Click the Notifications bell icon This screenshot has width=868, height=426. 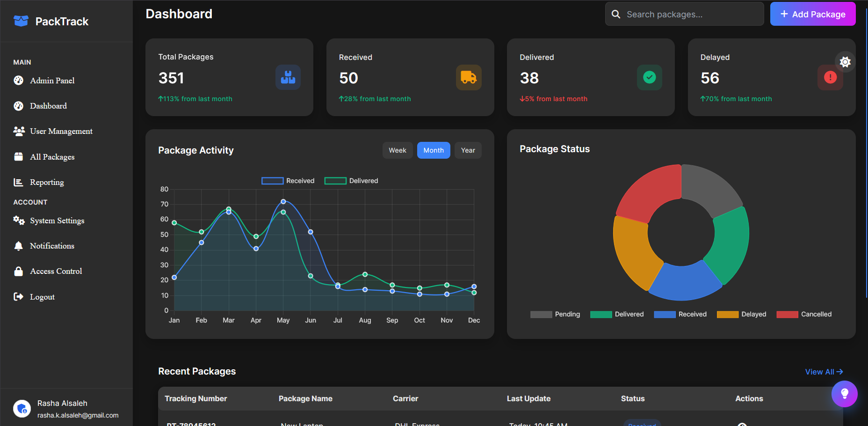coord(19,246)
